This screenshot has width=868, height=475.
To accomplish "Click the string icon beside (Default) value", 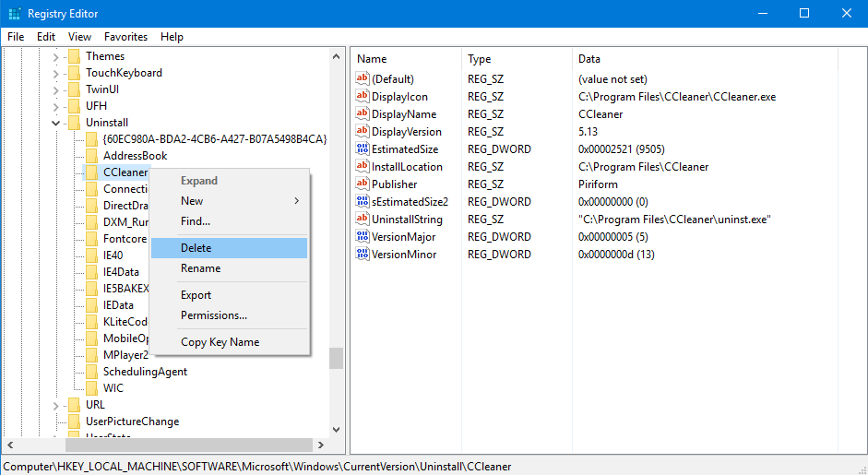I will click(362, 78).
